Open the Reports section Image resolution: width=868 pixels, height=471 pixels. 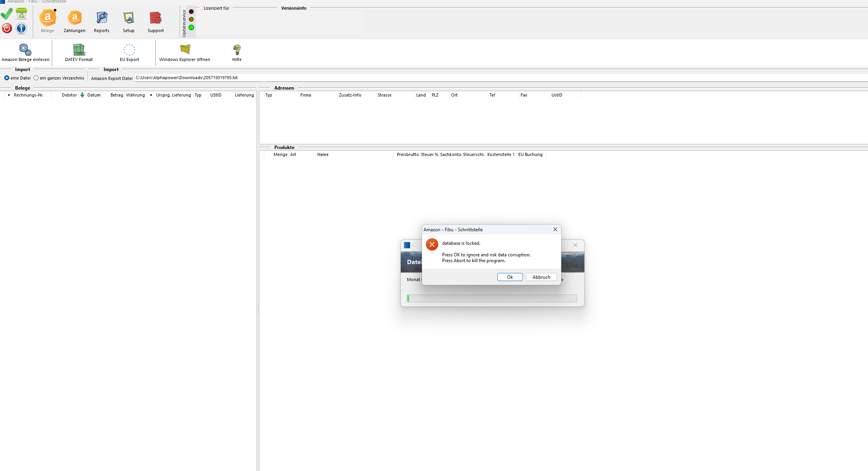102,21
